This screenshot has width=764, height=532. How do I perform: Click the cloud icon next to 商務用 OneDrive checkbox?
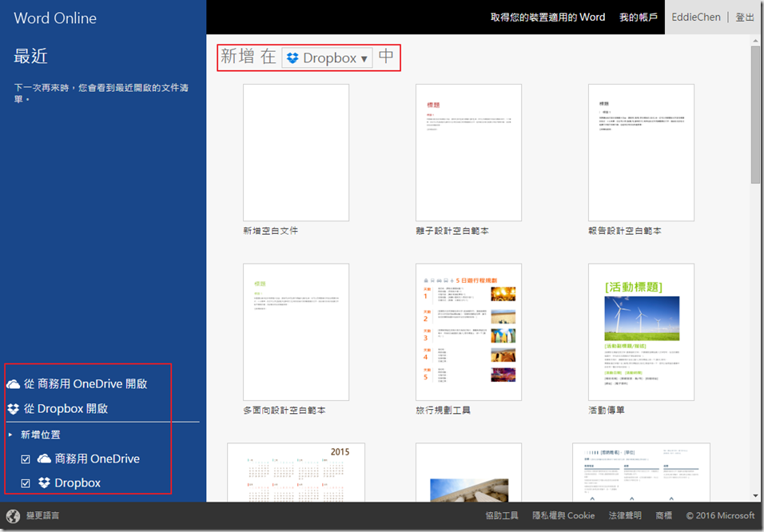(x=44, y=459)
